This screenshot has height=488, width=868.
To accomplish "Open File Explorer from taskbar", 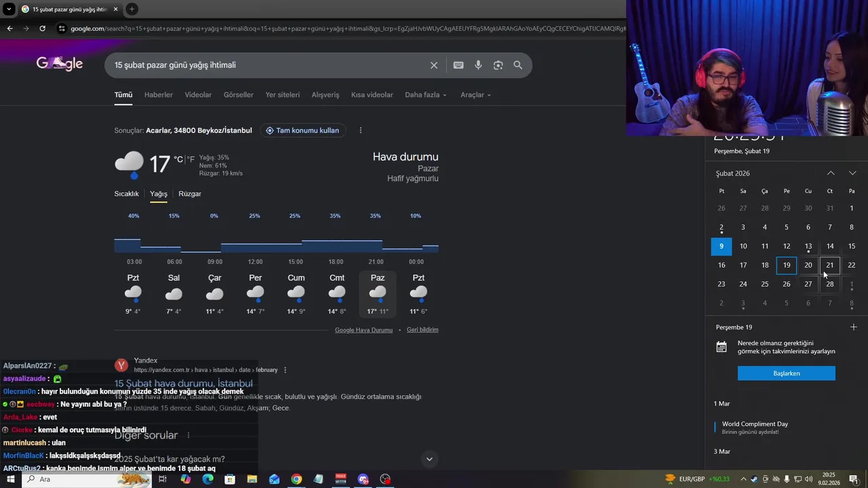I will [x=252, y=479].
